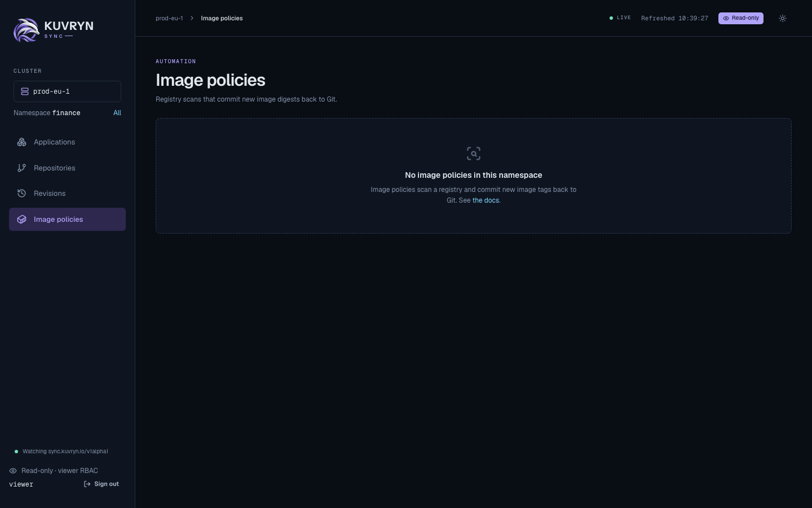Viewport: 812px width, 508px height.
Task: Select Image policies in the sidebar
Action: pyautogui.click(x=67, y=220)
